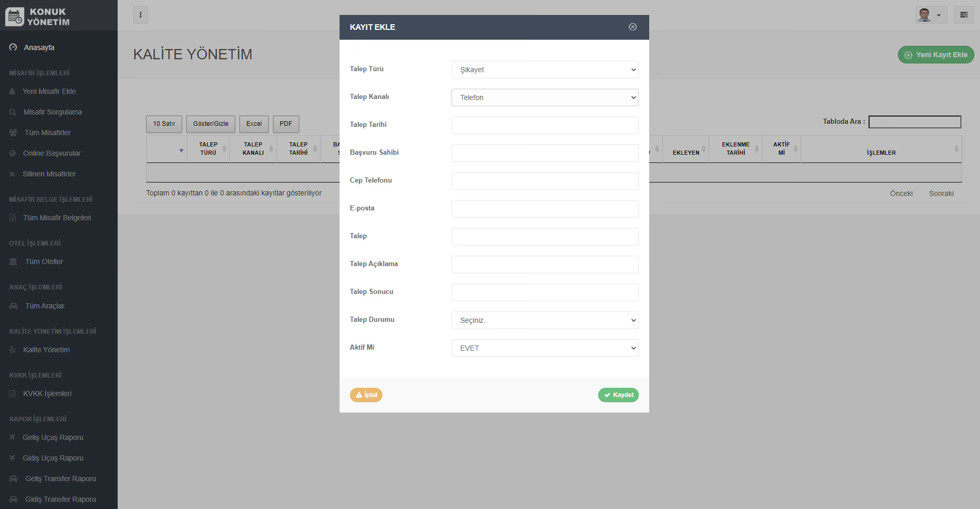This screenshot has width=980, height=509.
Task: Expand the Talep Türü dropdown
Action: click(x=544, y=70)
